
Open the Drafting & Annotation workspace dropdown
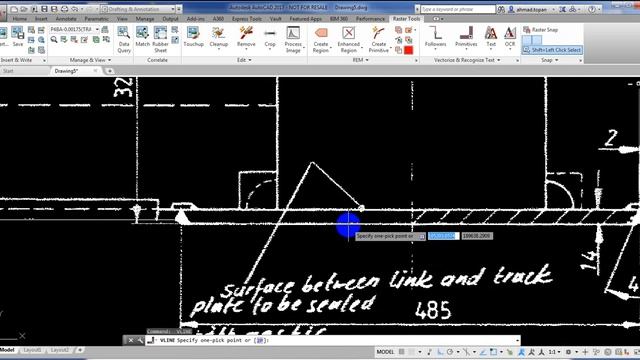tap(138, 9)
